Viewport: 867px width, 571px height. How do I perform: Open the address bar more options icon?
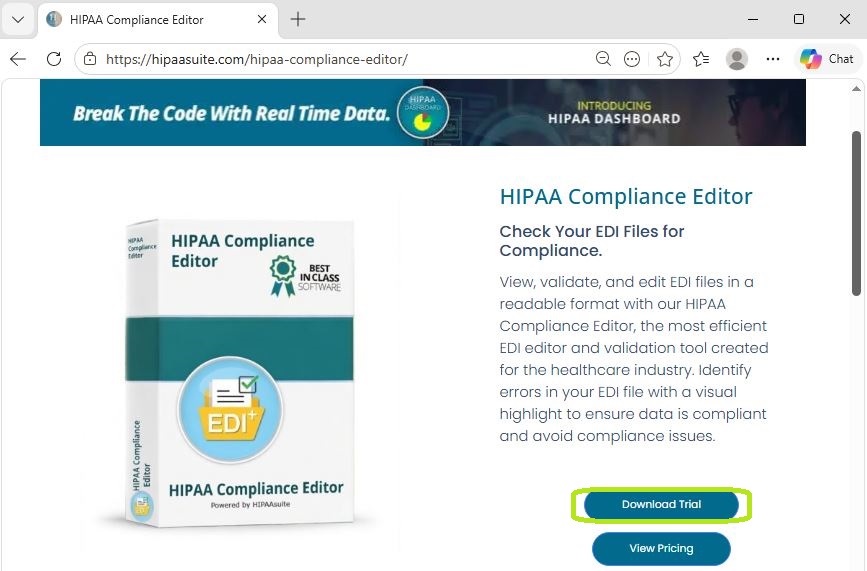click(x=632, y=59)
